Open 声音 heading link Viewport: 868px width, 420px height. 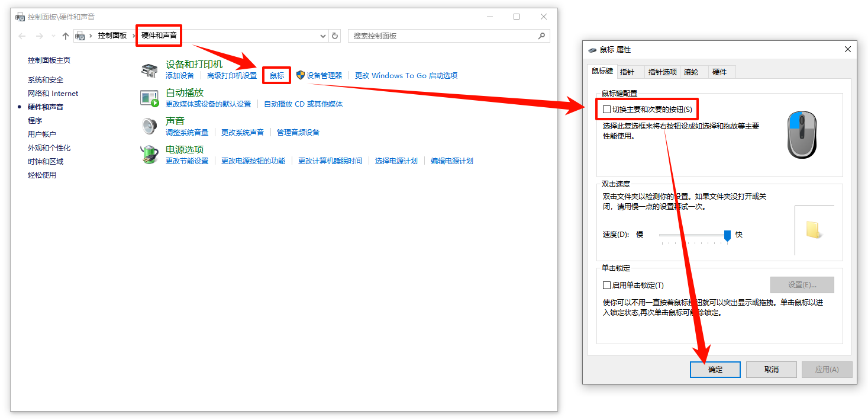click(x=175, y=121)
